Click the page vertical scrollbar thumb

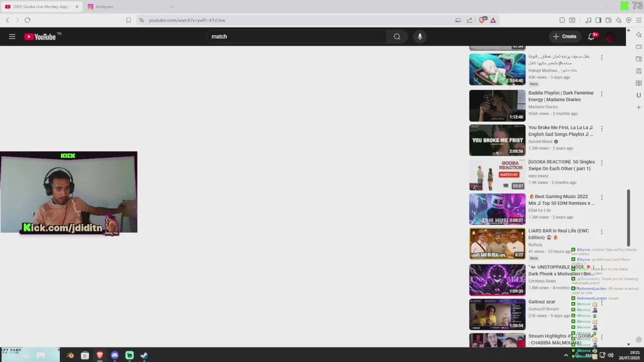click(628, 218)
